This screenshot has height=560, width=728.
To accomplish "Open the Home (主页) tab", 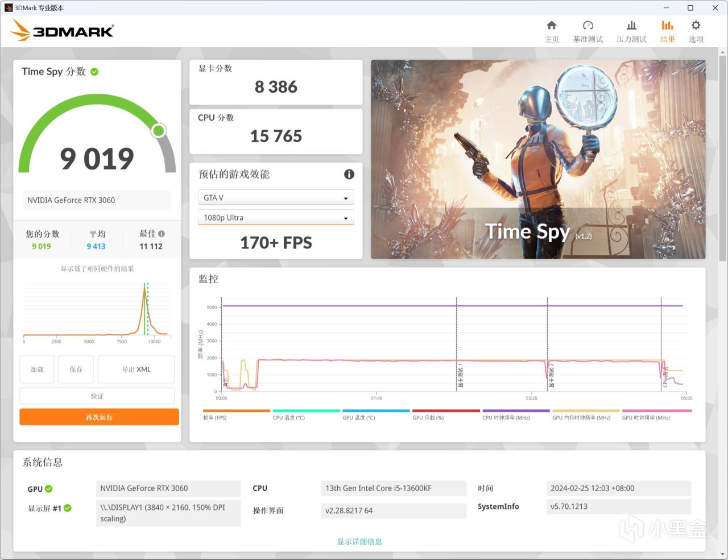I will (552, 31).
